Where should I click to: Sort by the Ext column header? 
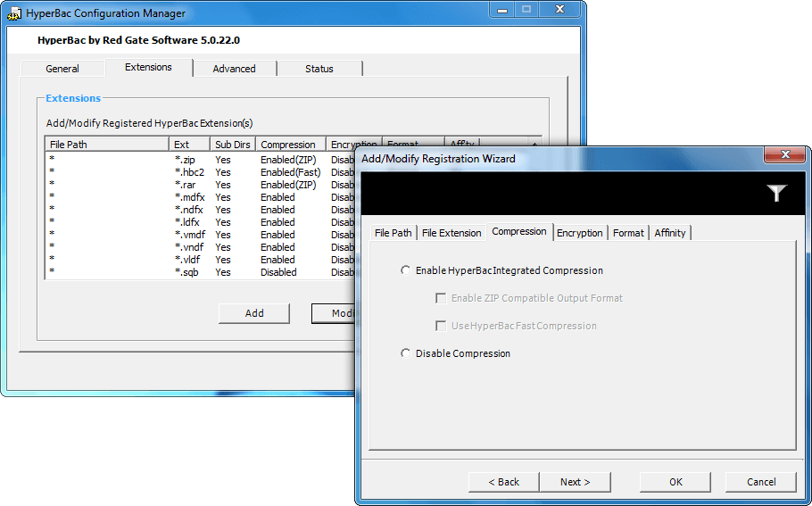pos(189,145)
